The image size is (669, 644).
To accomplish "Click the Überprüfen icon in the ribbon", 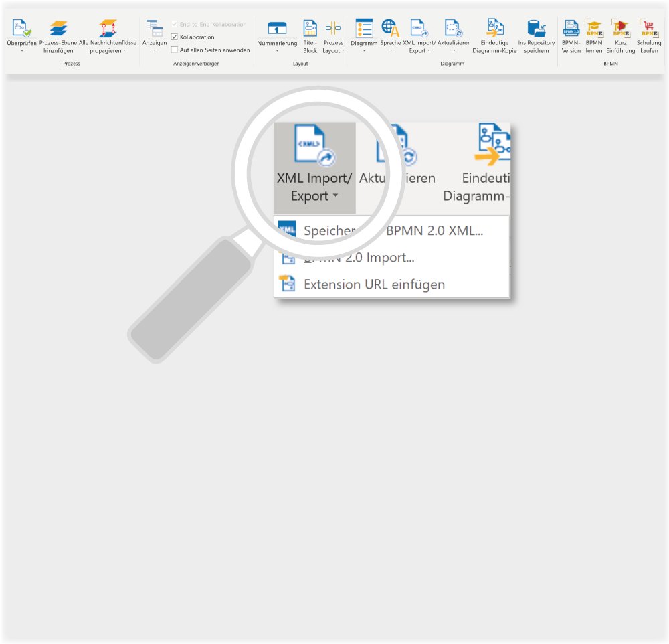I will pos(21,28).
